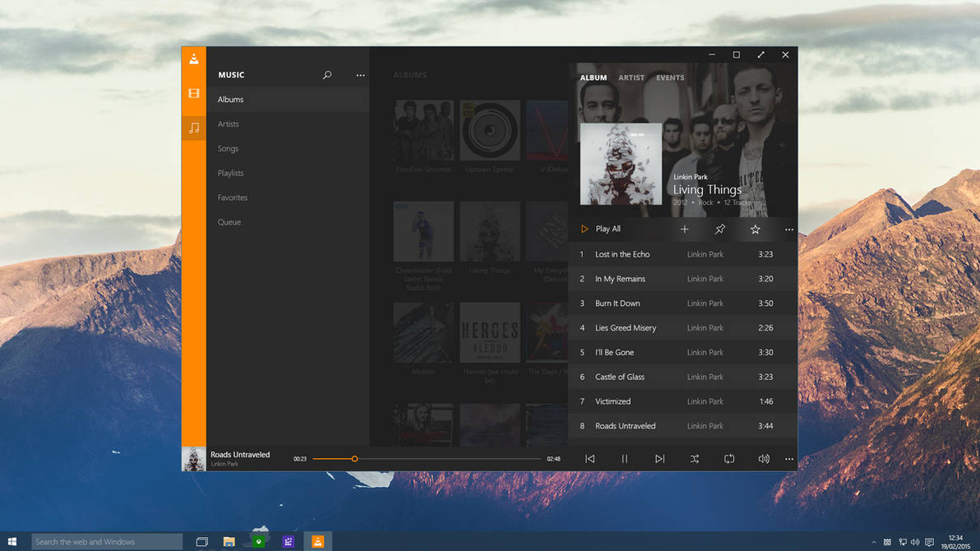This screenshot has width=980, height=551.
Task: Play track Lost in the Echo
Action: pyautogui.click(x=683, y=254)
